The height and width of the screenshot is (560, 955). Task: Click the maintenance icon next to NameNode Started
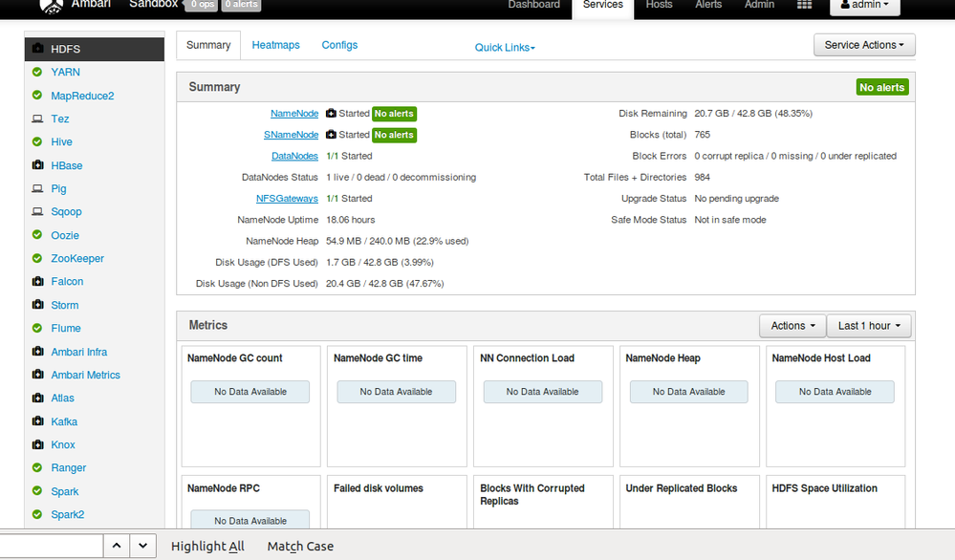[331, 113]
